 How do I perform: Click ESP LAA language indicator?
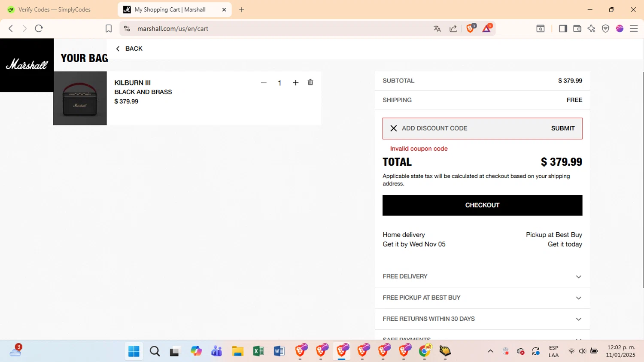[554, 351]
